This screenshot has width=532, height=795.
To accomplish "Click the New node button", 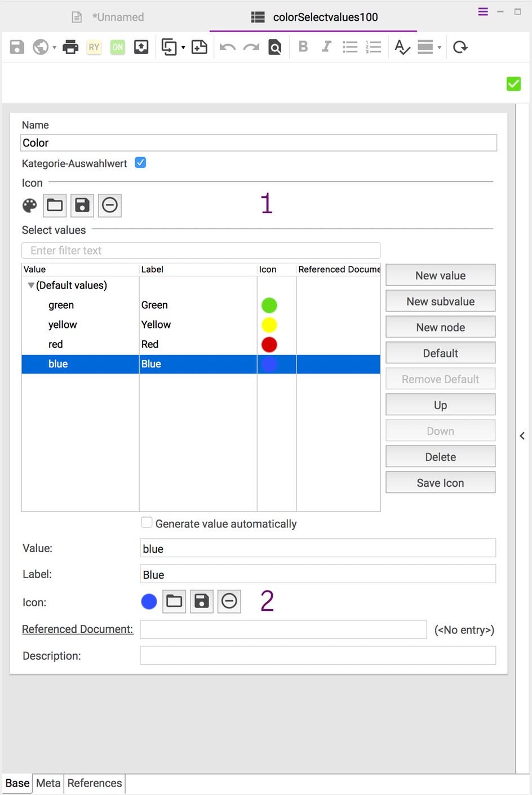I will click(441, 327).
